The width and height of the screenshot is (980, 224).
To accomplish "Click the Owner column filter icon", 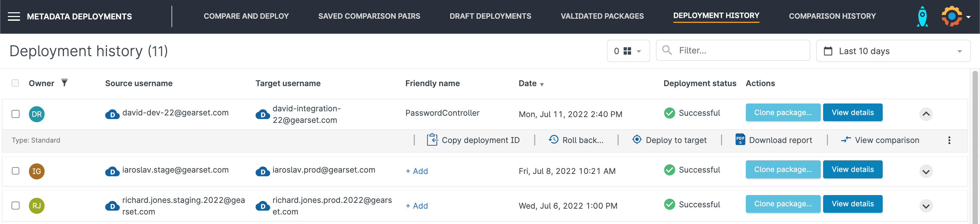I will pyautogui.click(x=65, y=83).
